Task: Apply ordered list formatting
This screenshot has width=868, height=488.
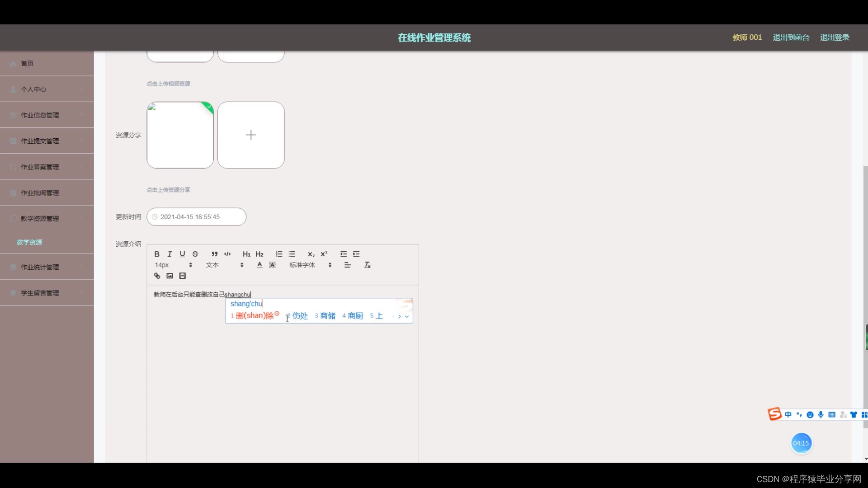Action: [279, 254]
